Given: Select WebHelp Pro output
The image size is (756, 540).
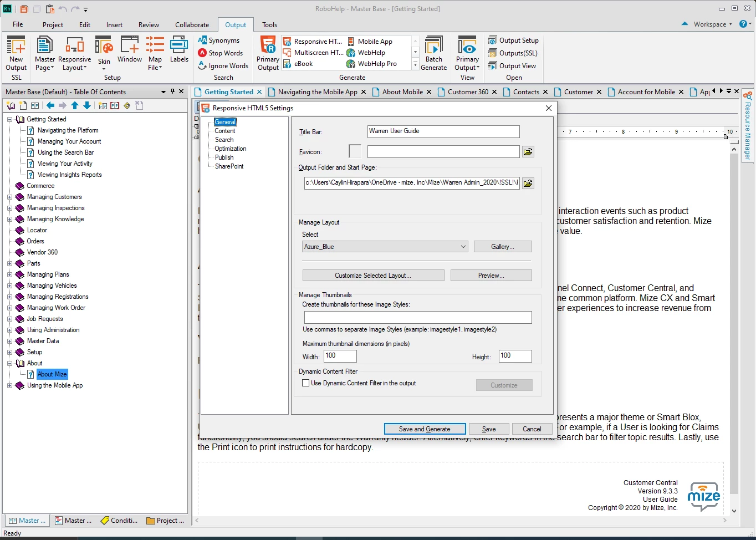Looking at the screenshot, I should click(372, 64).
